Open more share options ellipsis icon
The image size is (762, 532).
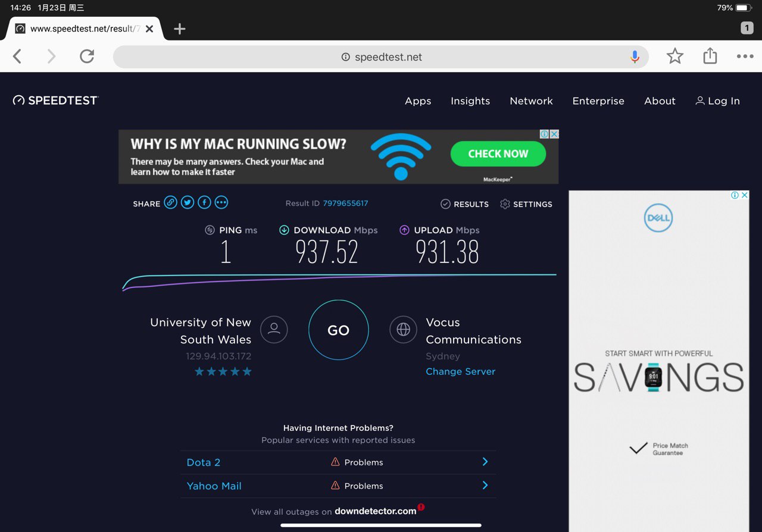(x=221, y=202)
